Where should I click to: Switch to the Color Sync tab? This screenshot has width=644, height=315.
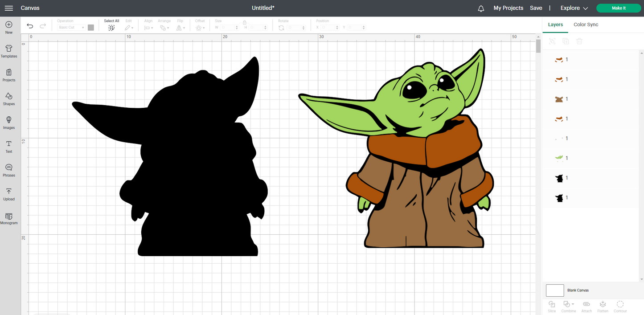pyautogui.click(x=586, y=25)
